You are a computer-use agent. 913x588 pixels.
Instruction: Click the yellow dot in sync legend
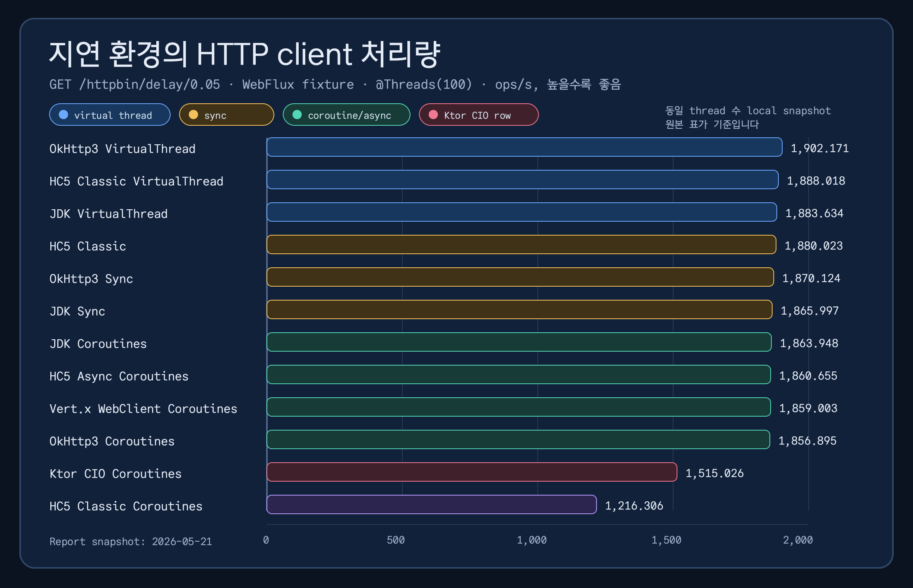[193, 115]
